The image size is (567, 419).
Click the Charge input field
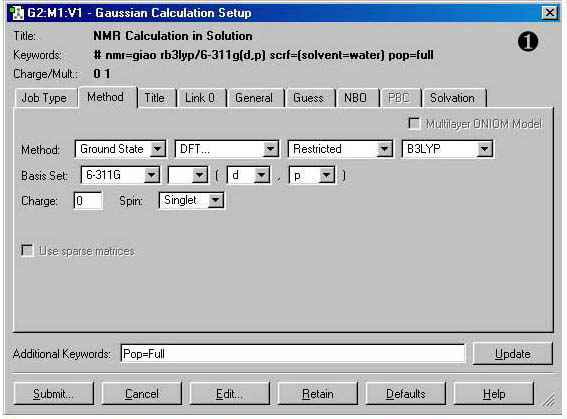tap(88, 201)
